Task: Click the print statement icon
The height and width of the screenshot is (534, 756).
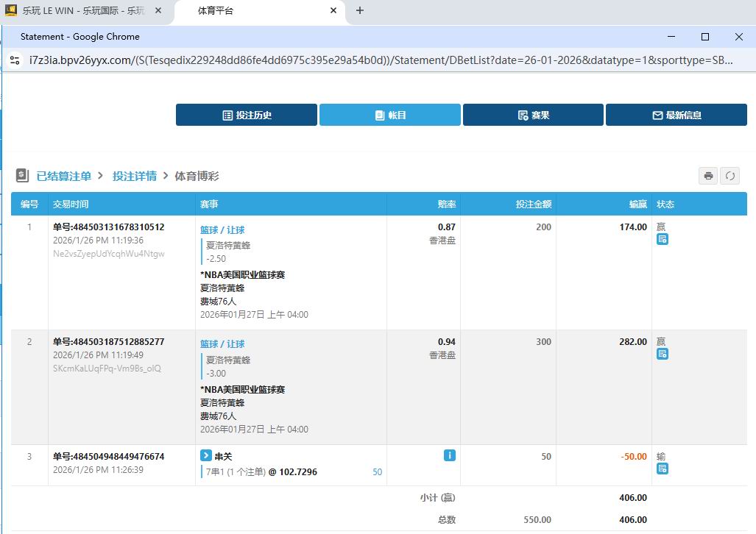Action: (707, 176)
